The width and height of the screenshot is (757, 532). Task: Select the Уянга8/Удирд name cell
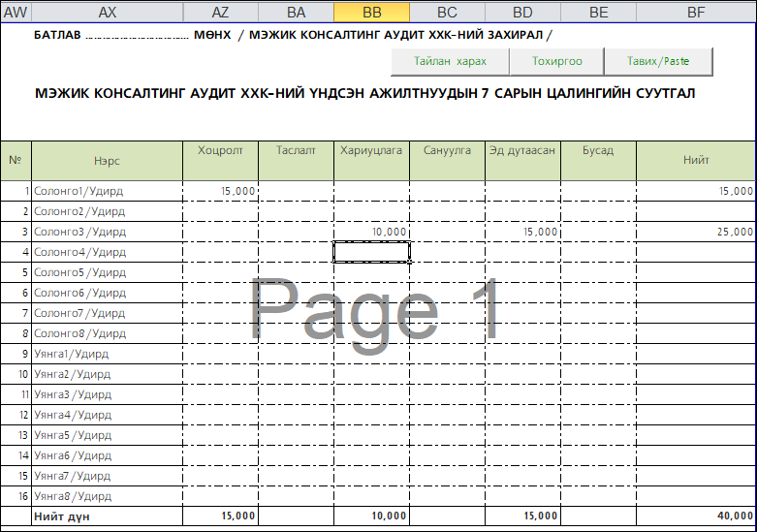[x=108, y=496]
